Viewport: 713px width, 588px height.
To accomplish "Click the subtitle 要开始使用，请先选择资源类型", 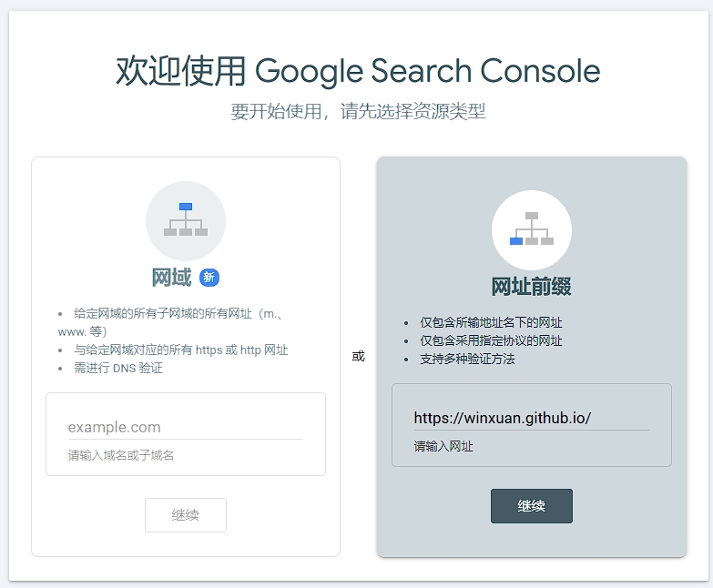I will click(x=358, y=111).
